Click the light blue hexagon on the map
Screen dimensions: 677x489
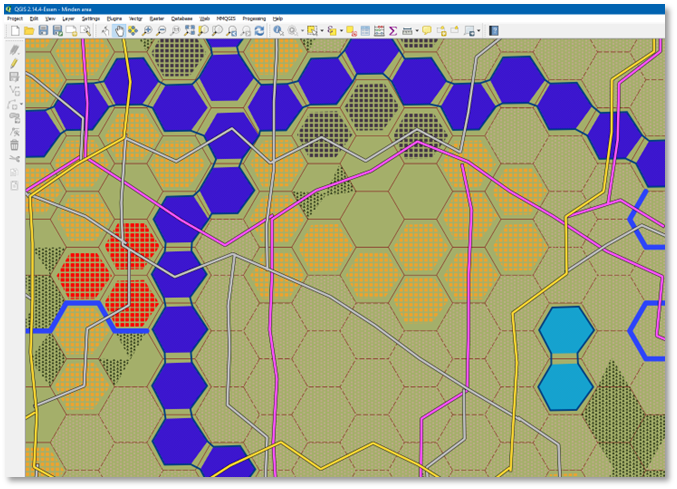point(566,332)
